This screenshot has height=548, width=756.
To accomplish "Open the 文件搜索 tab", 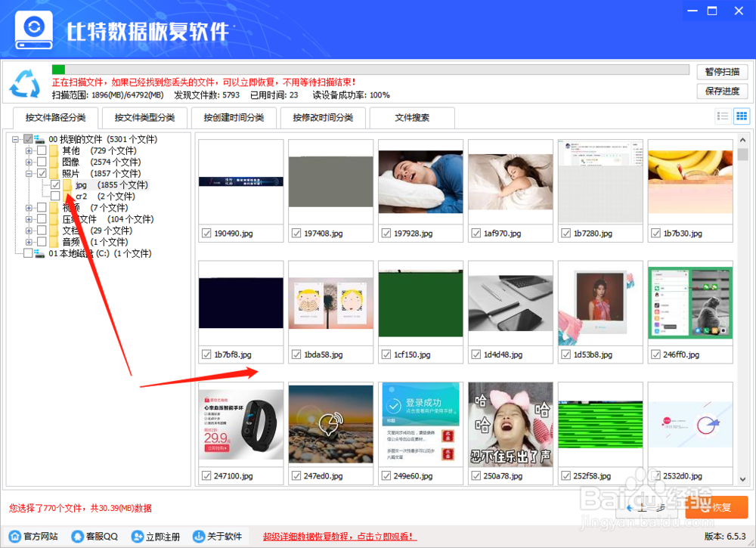I will [411, 118].
